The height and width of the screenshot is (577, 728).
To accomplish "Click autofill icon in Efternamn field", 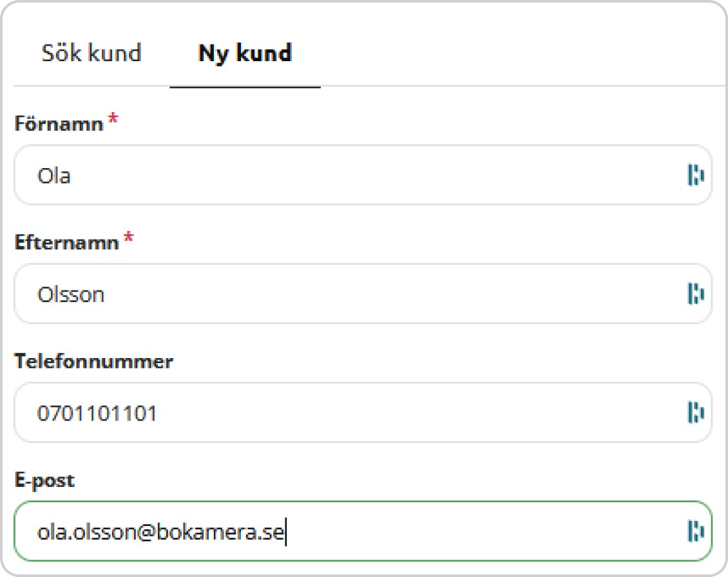I will pos(696,294).
